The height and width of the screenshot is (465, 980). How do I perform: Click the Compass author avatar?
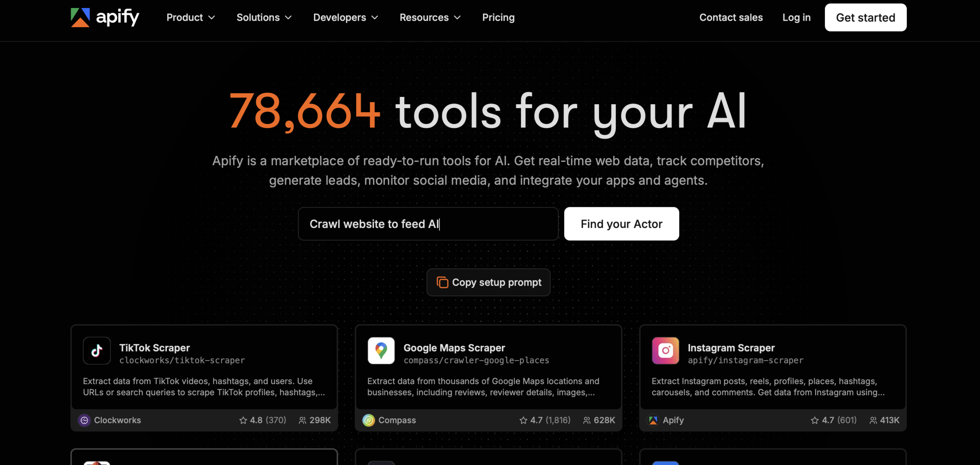pos(369,420)
